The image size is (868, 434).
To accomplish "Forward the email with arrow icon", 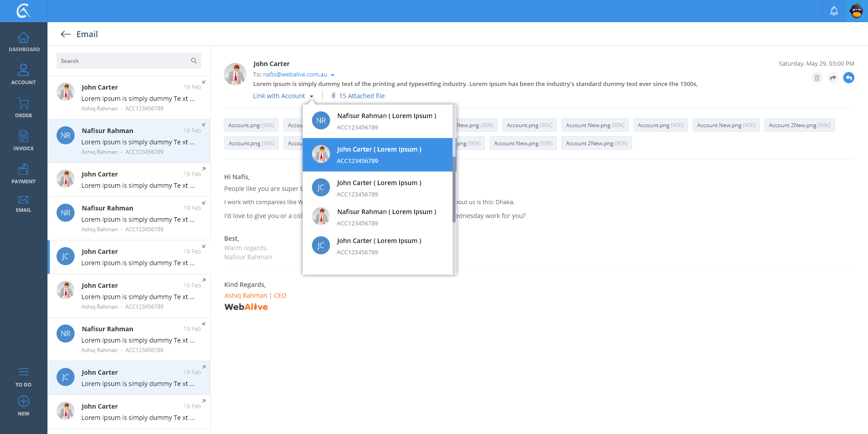I will point(833,78).
